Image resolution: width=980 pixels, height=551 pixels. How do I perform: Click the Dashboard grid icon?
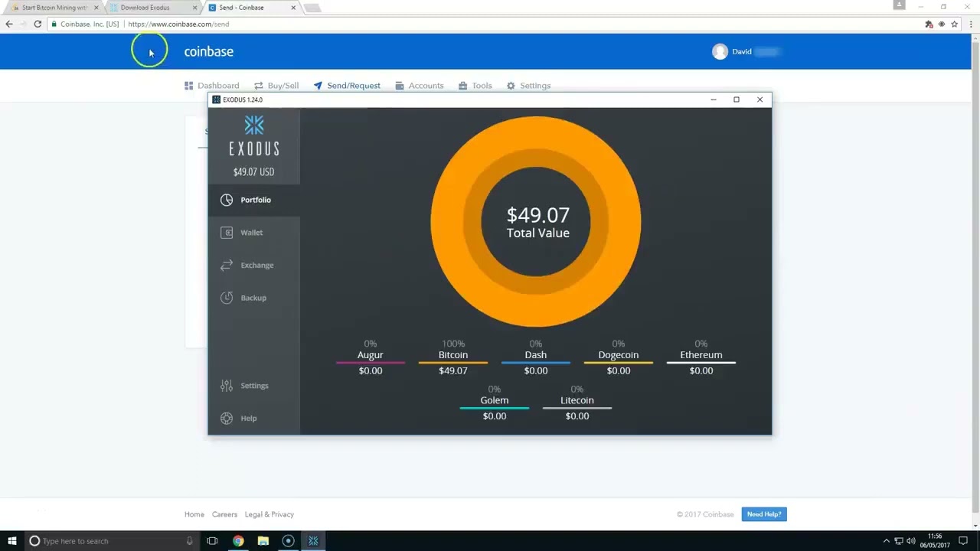tap(189, 86)
